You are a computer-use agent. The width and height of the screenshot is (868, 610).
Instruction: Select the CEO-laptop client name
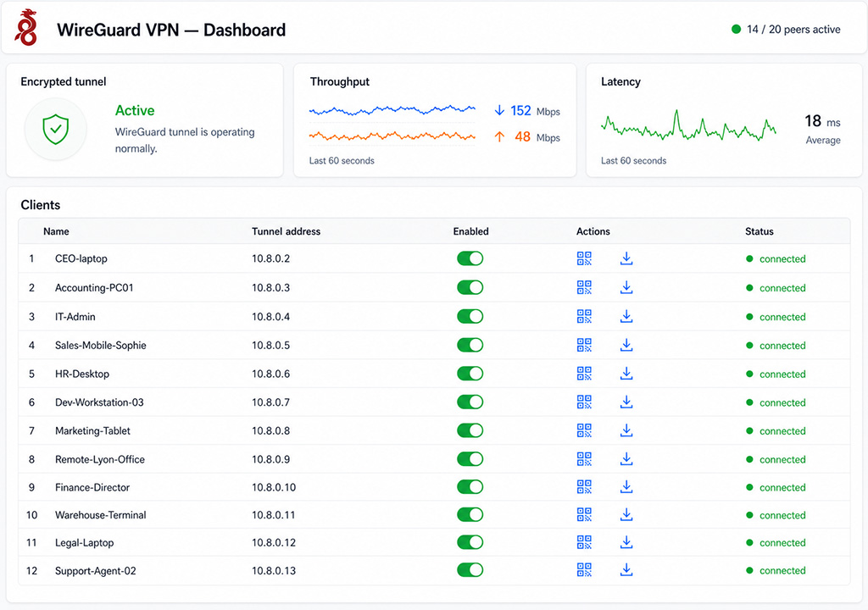coord(81,258)
